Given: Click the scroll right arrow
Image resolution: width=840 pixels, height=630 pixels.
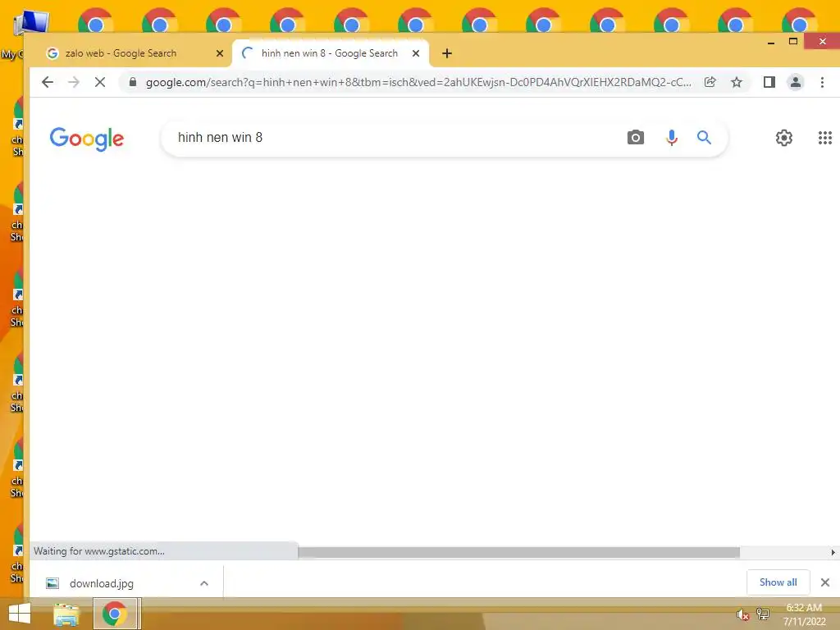Looking at the screenshot, I should pos(833,552).
